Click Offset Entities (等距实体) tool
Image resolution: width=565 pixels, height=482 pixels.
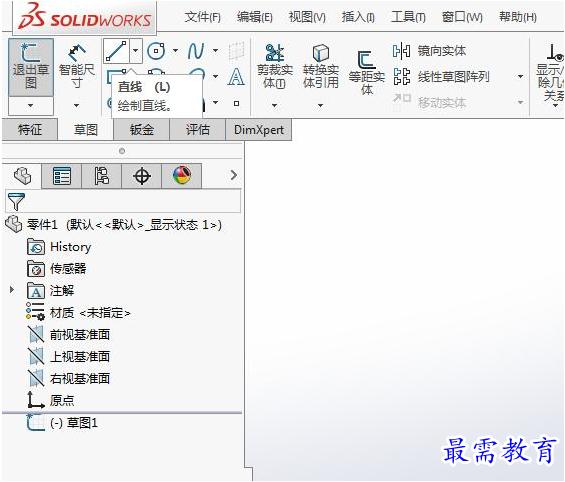[x=366, y=73]
